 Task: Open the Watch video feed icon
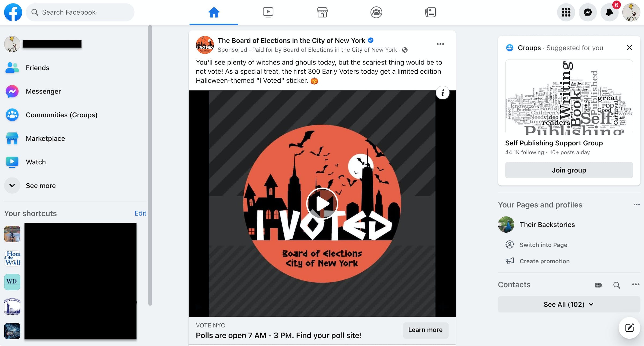(268, 12)
